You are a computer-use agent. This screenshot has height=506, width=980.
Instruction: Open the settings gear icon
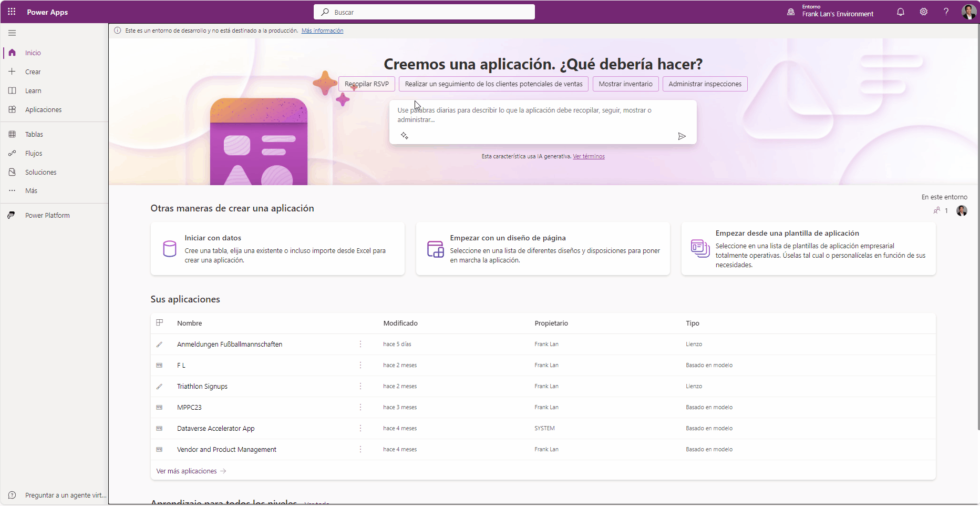[x=923, y=12]
